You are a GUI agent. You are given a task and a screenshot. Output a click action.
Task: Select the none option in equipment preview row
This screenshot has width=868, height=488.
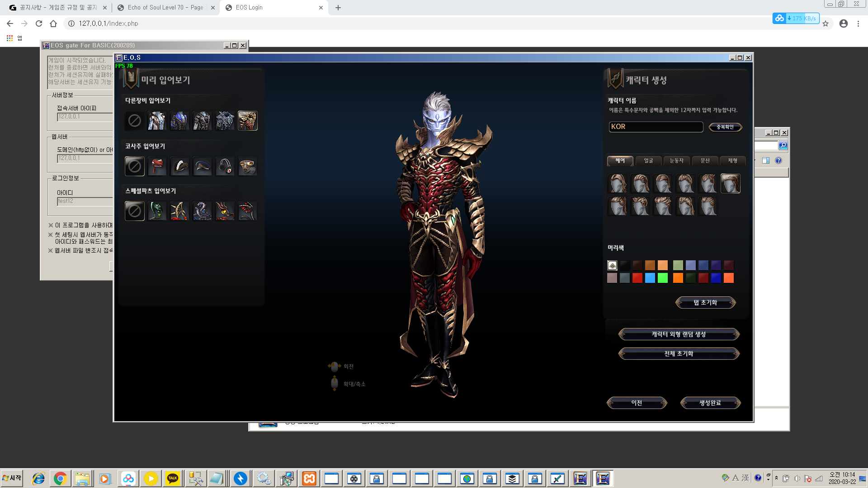134,121
